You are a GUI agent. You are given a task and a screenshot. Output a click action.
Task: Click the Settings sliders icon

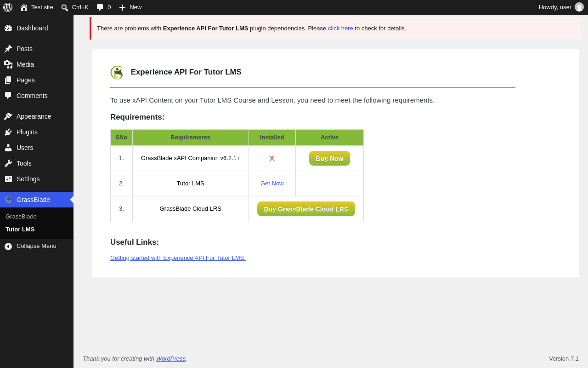pyautogui.click(x=8, y=179)
